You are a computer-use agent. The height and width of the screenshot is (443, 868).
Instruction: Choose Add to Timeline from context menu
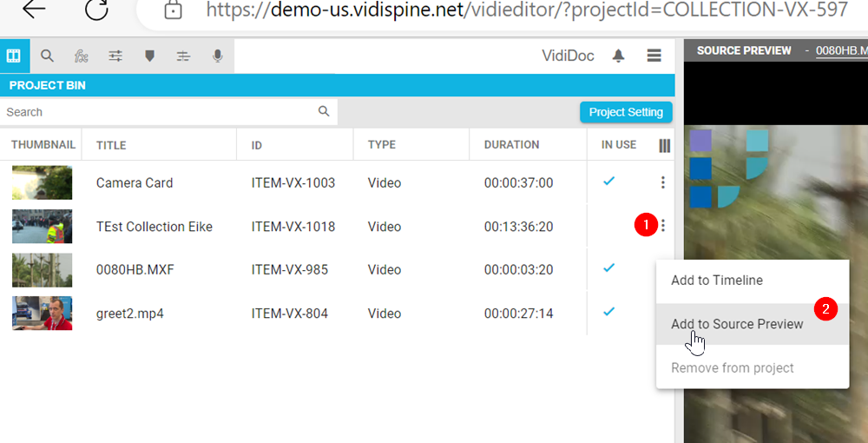click(716, 281)
